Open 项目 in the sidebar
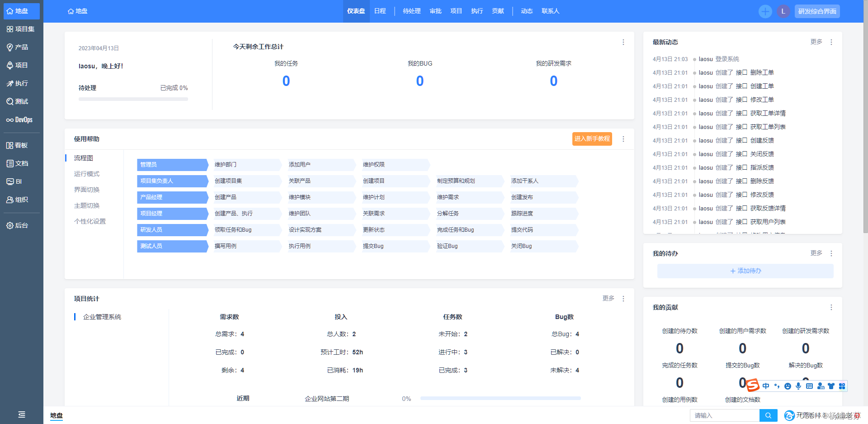Screen dimensions: 868x424 tap(21, 65)
